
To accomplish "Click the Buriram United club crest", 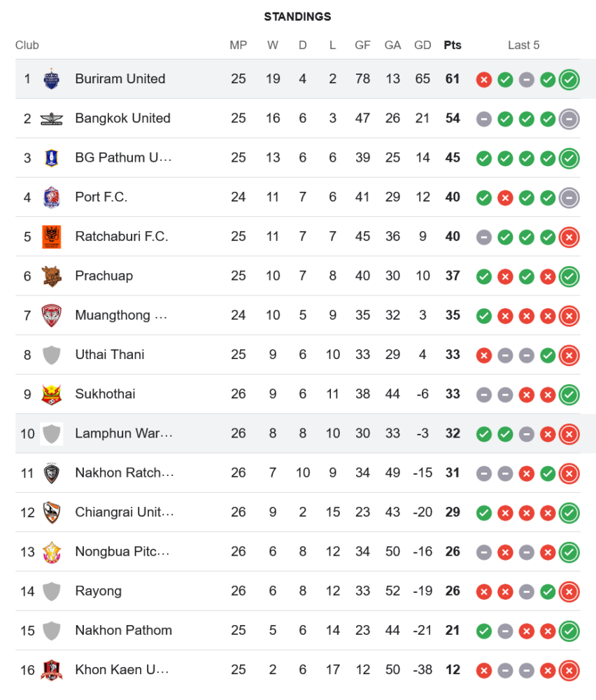I will (52, 79).
